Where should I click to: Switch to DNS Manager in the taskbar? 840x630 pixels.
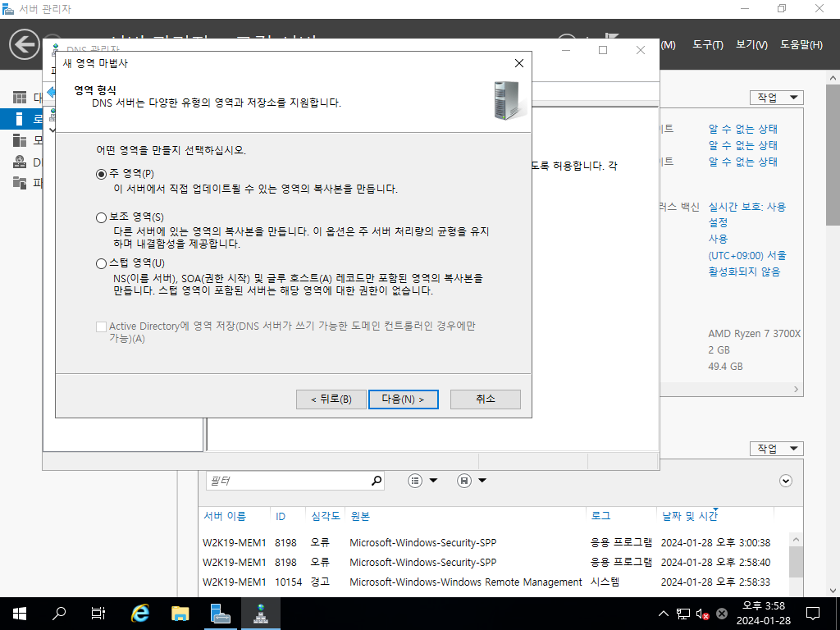coord(261,614)
